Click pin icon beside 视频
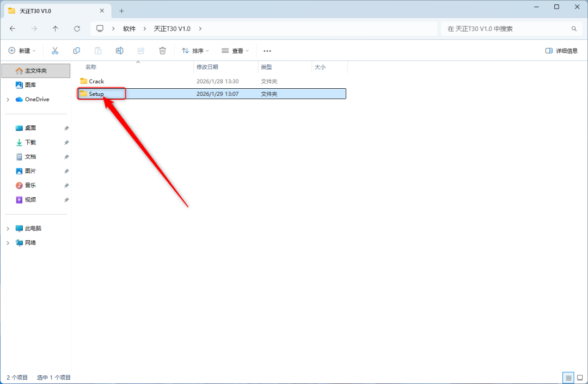The height and width of the screenshot is (384, 588). coord(66,200)
